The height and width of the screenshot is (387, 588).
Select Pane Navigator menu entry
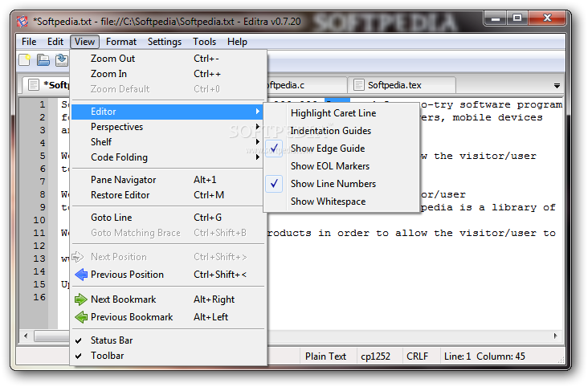pos(168,180)
